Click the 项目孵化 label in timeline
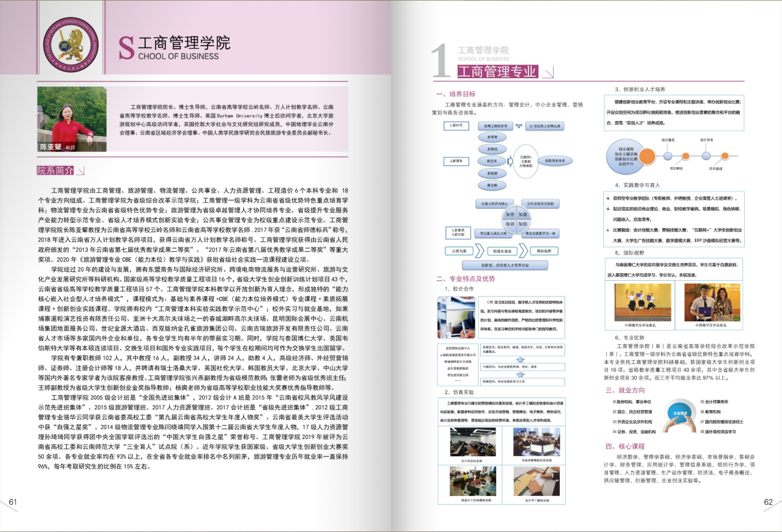 point(676,169)
